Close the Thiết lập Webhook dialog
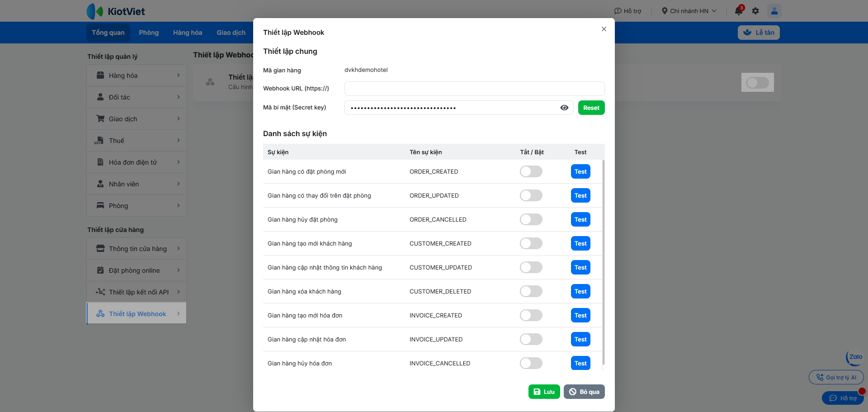Image resolution: width=868 pixels, height=412 pixels. tap(604, 29)
